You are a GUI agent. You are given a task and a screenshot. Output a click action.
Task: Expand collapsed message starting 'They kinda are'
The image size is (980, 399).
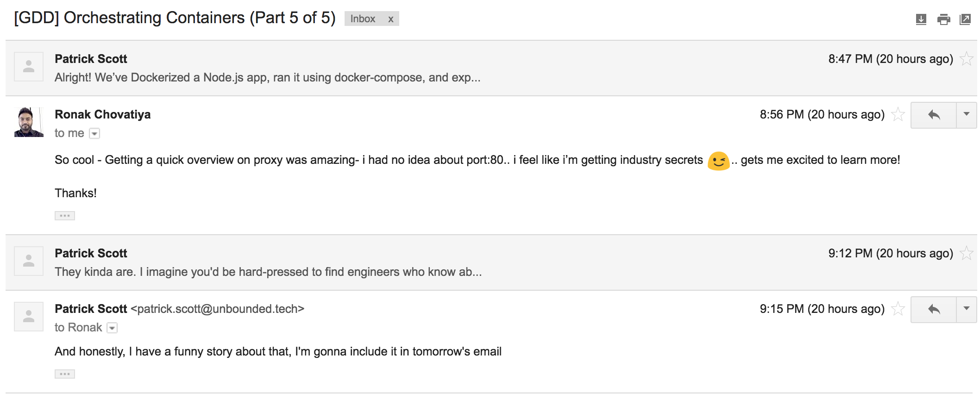point(491,262)
